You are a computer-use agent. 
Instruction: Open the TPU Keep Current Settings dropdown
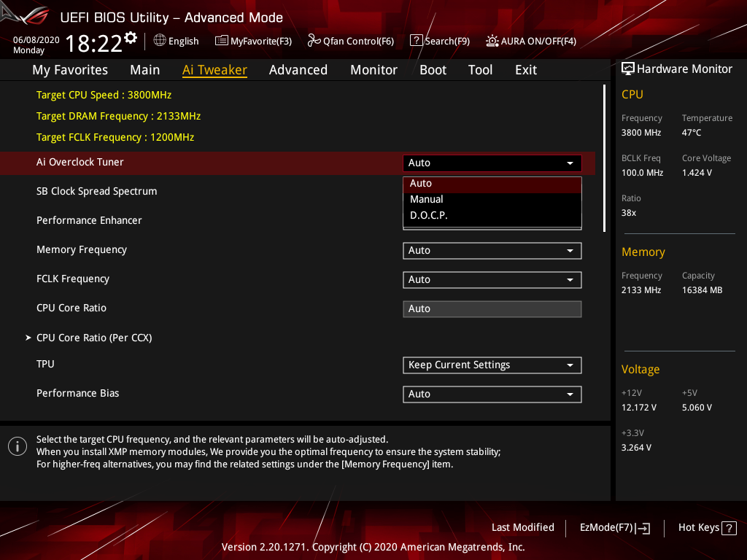click(x=492, y=365)
